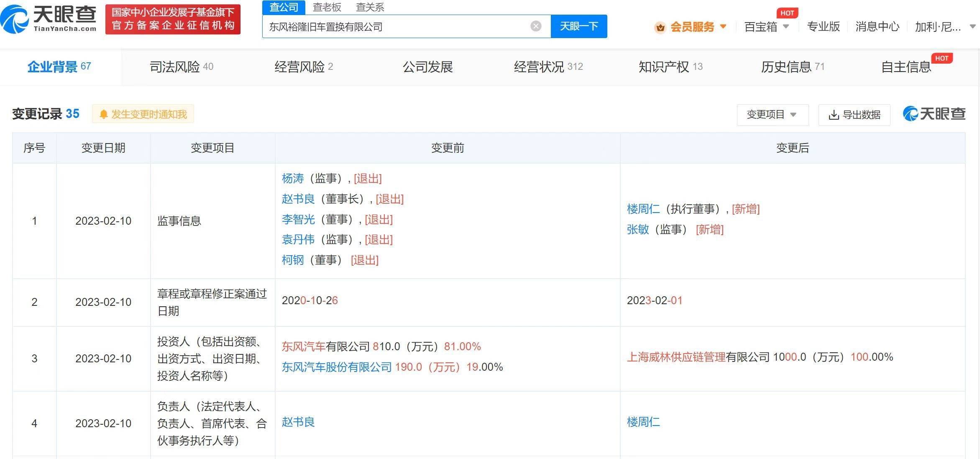Click the bell icon in the 发生变更时通知我 button
Screen dimensions: 980x459
[104, 114]
